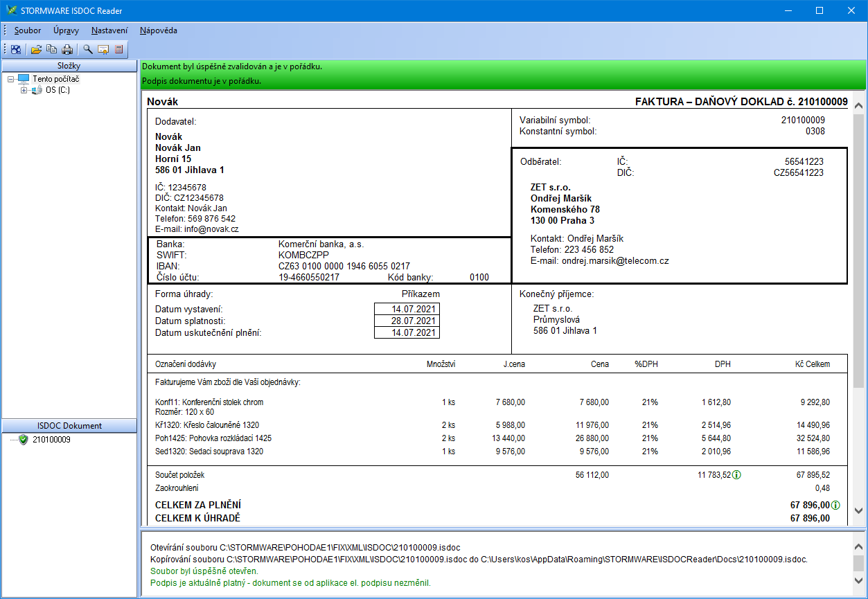
Task: Open the Nápověda menu
Action: (158, 30)
